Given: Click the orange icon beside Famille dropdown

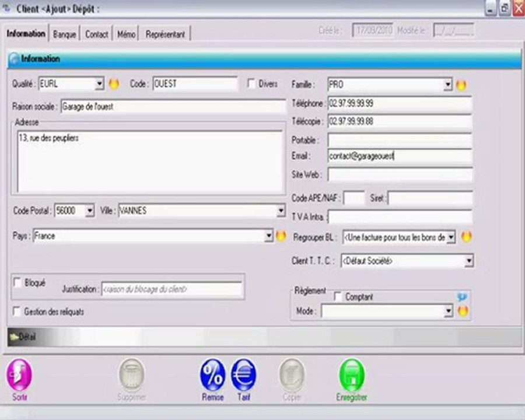Looking at the screenshot, I should (461, 85).
